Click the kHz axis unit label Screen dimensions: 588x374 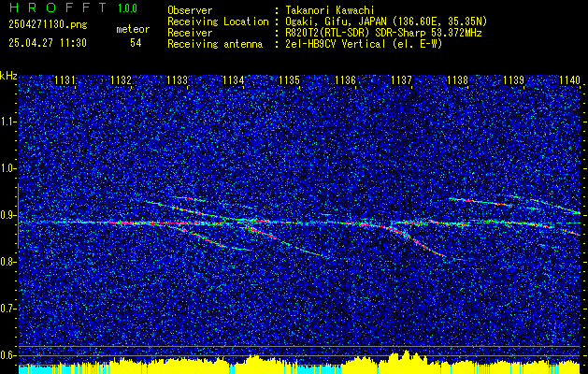[x=8, y=76]
